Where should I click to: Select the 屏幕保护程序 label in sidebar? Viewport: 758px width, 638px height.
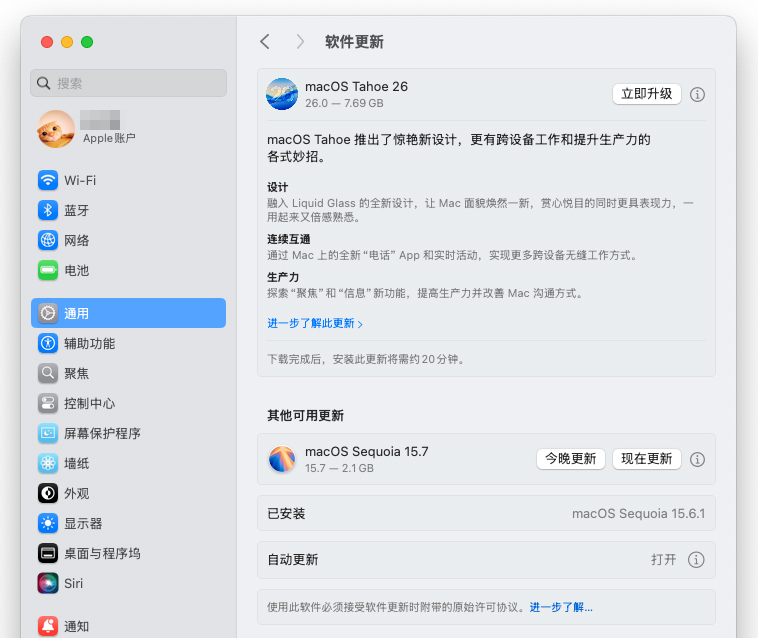coord(102,433)
